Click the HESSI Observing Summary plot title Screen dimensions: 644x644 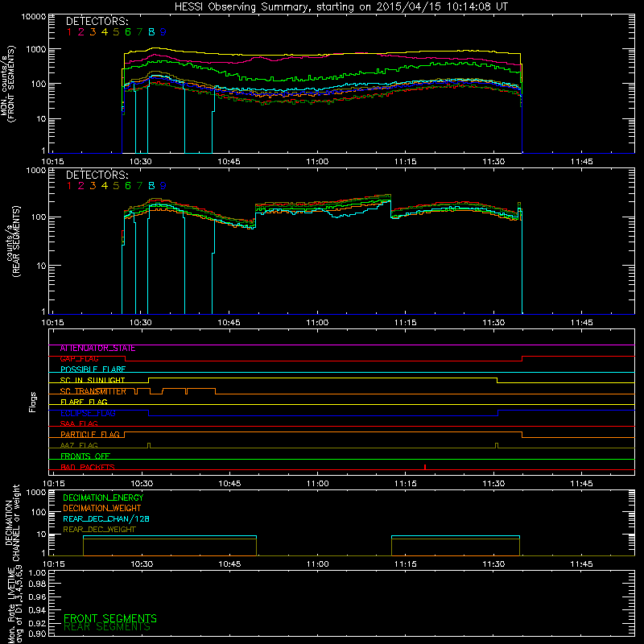point(341,6)
